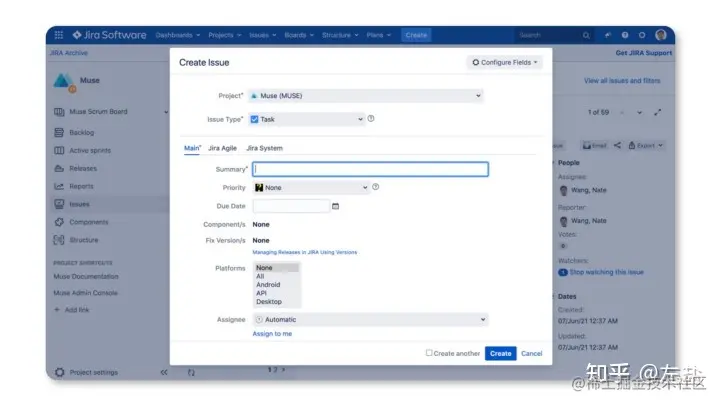The image size is (720, 405).
Task: Click help icon beside Issue Type
Action: [371, 118]
